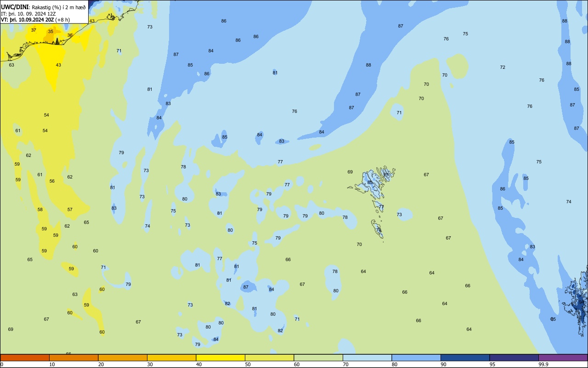The image size is (588, 368).
Task: Click the humidity value '58' on the map
Action: pyautogui.click(x=40, y=209)
